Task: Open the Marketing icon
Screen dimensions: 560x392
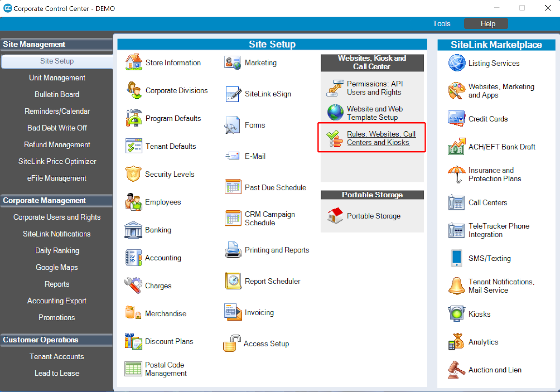Action: point(233,63)
